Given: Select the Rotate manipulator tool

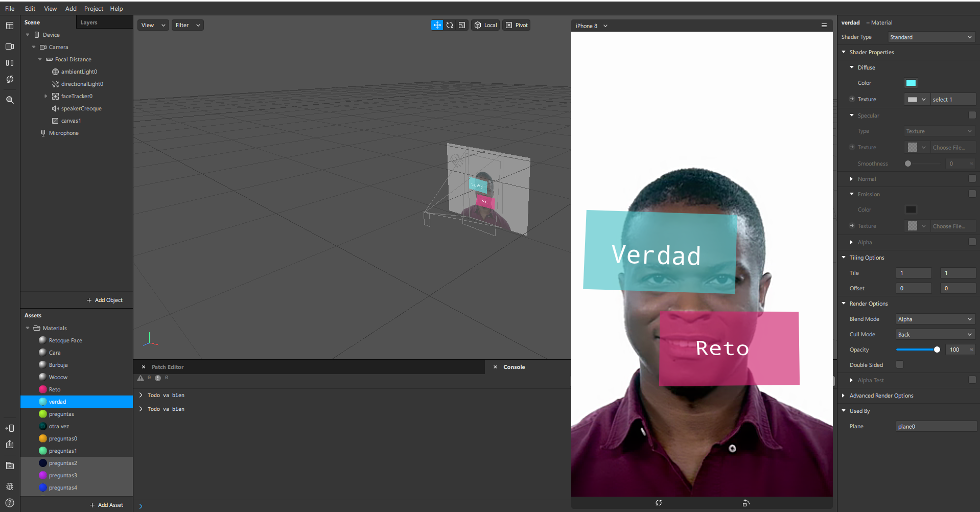Looking at the screenshot, I should pos(450,25).
